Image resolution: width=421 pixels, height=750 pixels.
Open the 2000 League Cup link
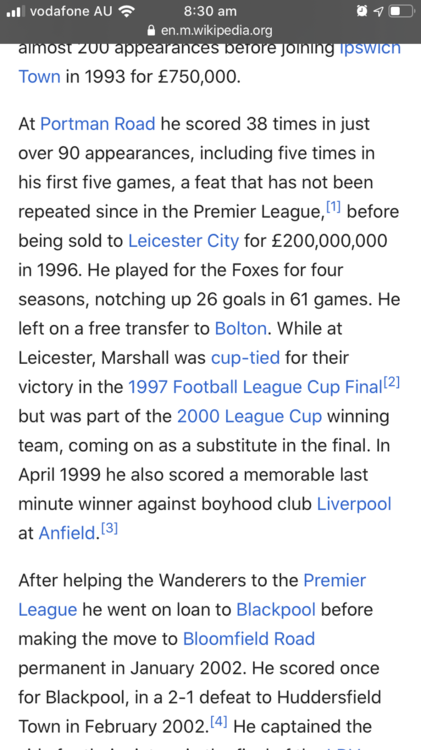pos(249,416)
